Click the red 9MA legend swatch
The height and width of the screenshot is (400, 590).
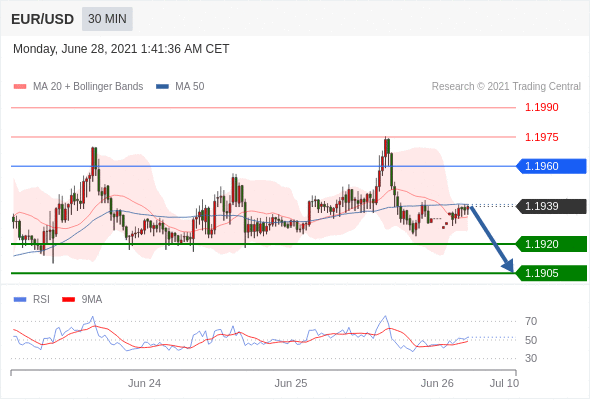68,300
